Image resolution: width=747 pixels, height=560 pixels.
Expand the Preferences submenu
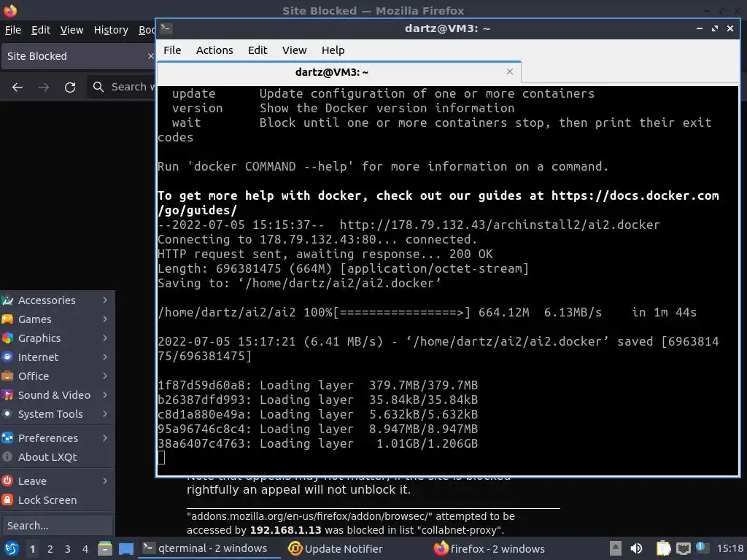57,438
